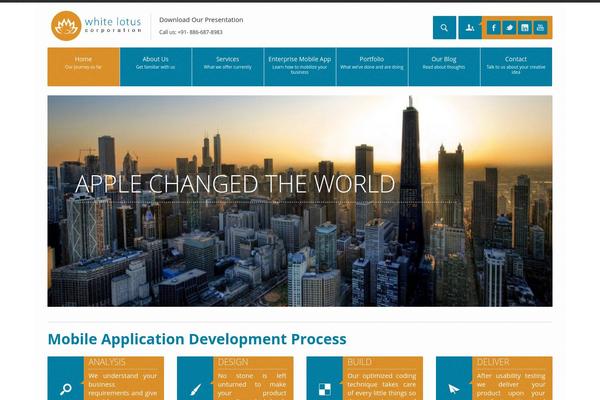Visit the Facebook social icon
The width and height of the screenshot is (600, 400).
tap(494, 28)
